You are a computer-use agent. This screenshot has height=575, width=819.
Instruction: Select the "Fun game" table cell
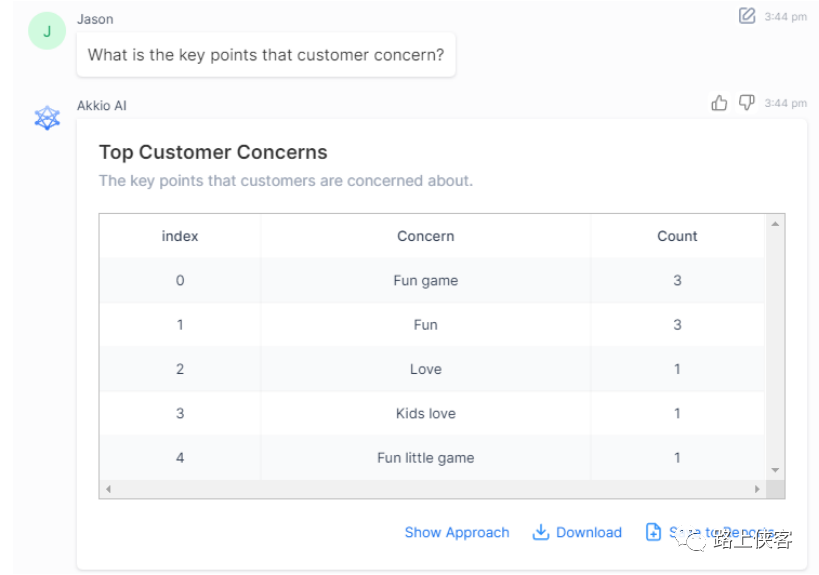425,281
